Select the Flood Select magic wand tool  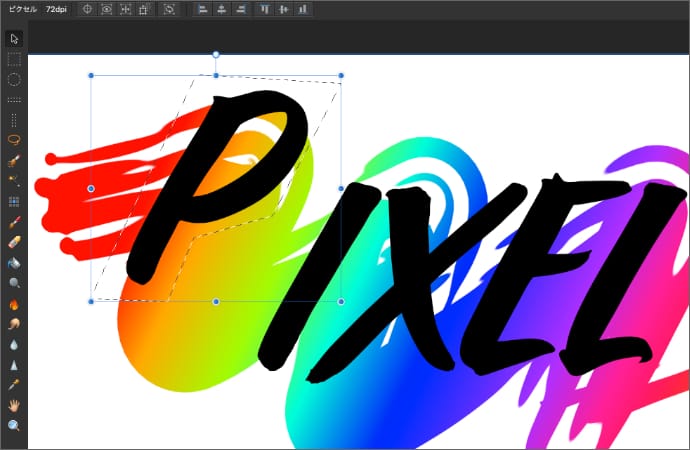pos(14,180)
